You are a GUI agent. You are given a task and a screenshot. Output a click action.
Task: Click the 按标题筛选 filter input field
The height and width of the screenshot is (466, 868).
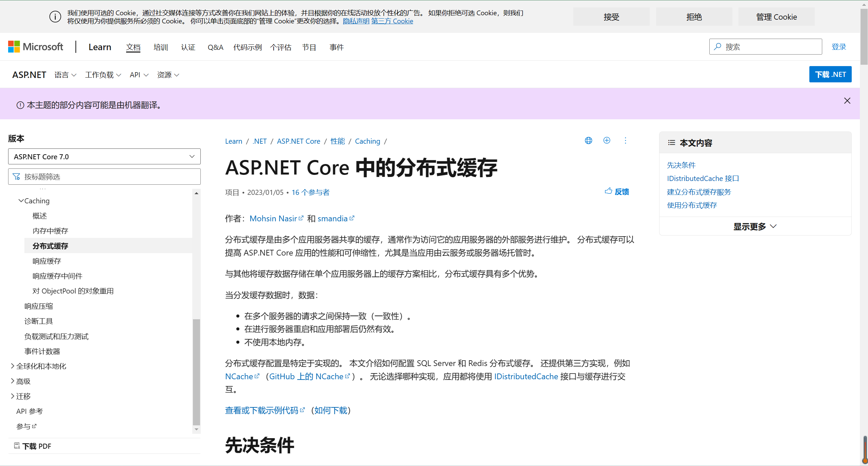coord(104,177)
